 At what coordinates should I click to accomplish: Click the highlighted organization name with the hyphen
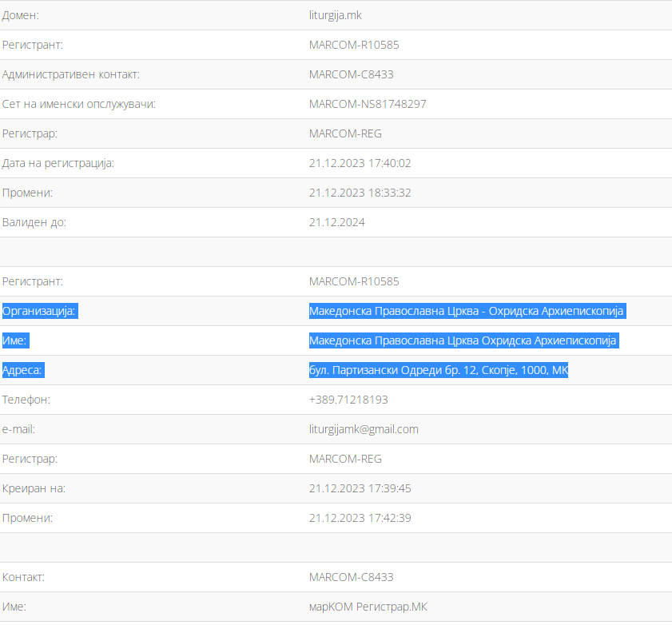tap(467, 311)
